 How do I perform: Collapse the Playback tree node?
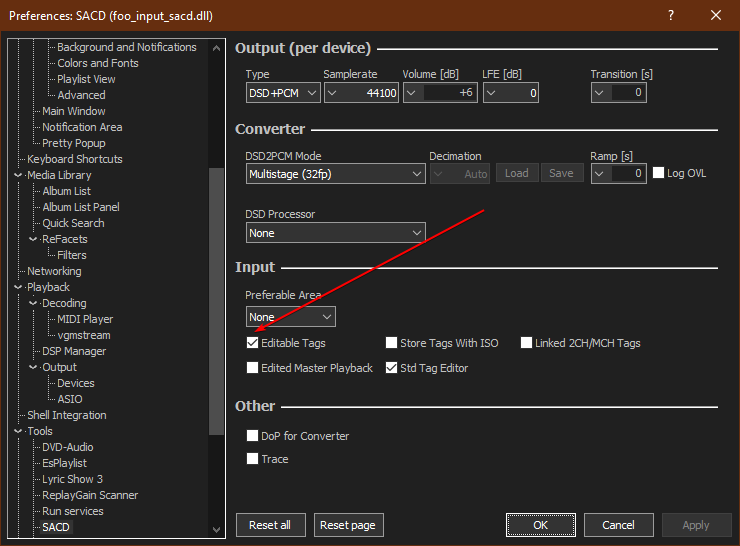pyautogui.click(x=18, y=287)
